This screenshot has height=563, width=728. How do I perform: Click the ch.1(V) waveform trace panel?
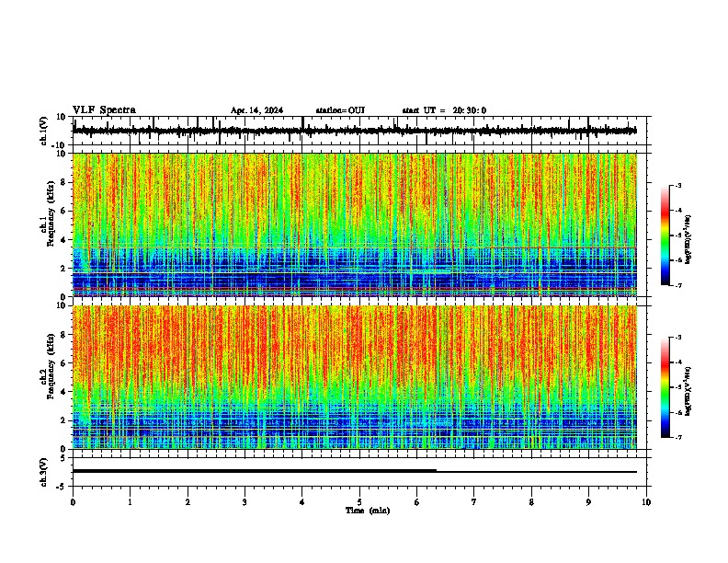point(359,131)
